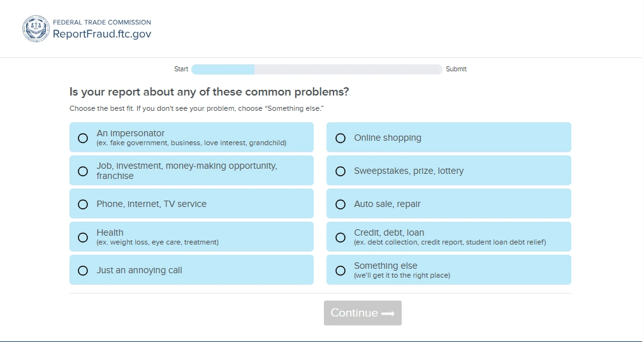
Task: Click the FTC seal logo icon
Action: tap(36, 29)
